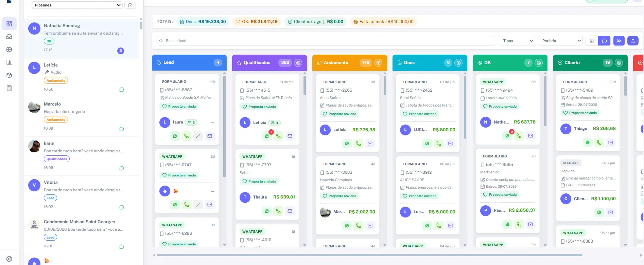
Task: Click the horizontal board scrollbar
Action: pos(369,255)
